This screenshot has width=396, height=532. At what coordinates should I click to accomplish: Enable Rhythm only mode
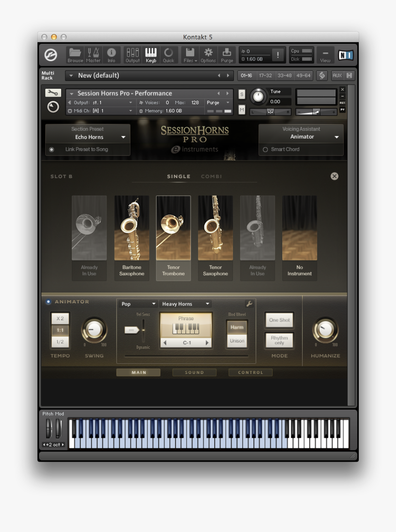point(279,340)
